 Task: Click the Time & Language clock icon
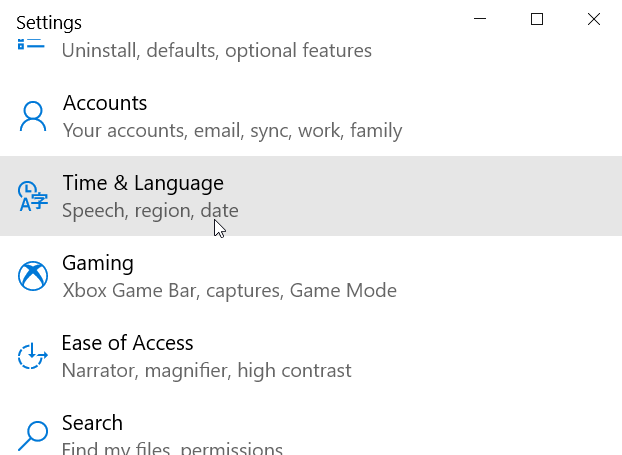[x=33, y=196]
